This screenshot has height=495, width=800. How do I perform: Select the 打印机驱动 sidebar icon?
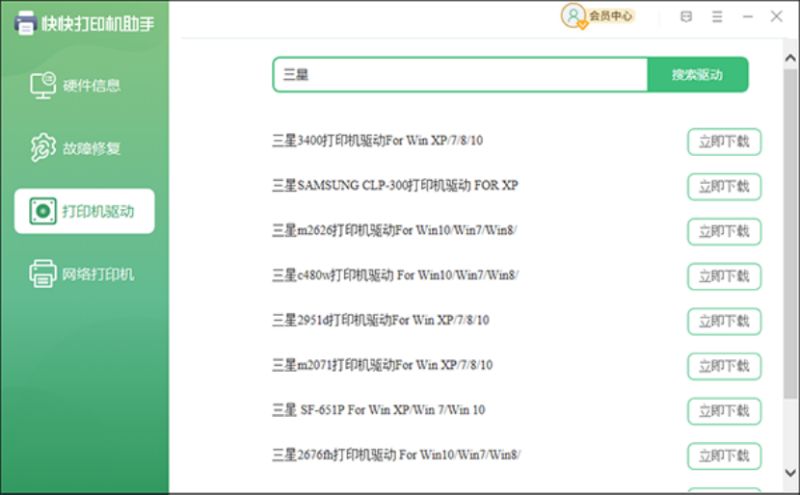coord(43,211)
